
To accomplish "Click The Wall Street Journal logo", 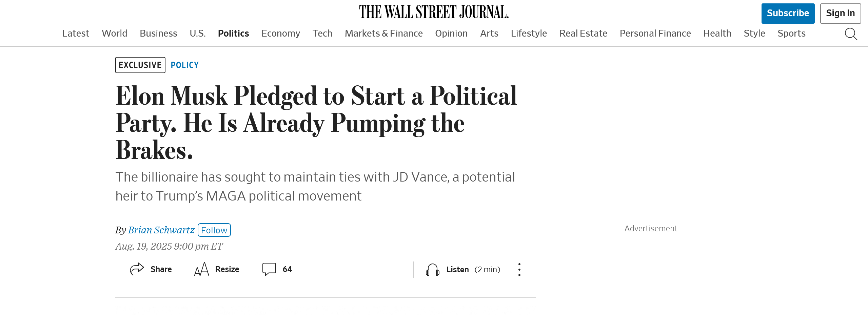I will tap(434, 12).
